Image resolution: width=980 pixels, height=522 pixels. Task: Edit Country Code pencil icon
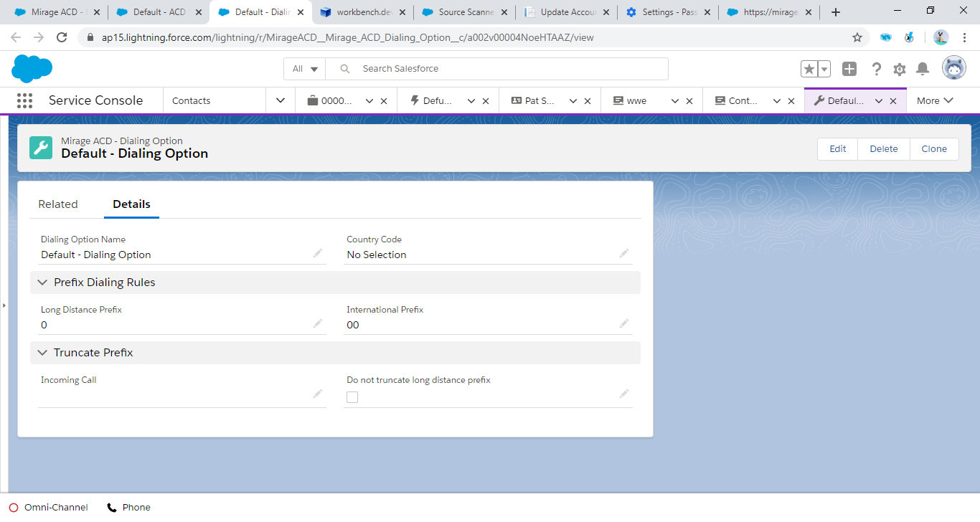624,253
